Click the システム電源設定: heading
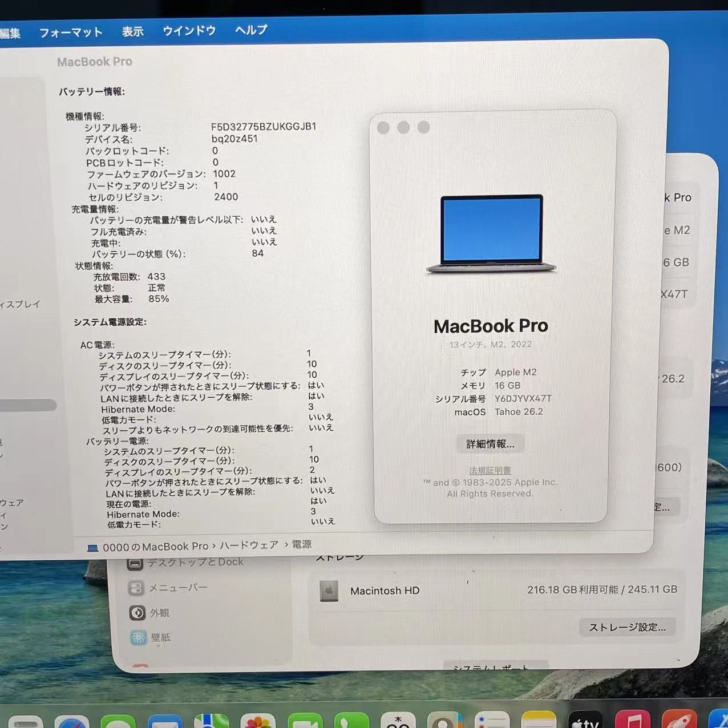Image resolution: width=728 pixels, height=728 pixels. 110,322
